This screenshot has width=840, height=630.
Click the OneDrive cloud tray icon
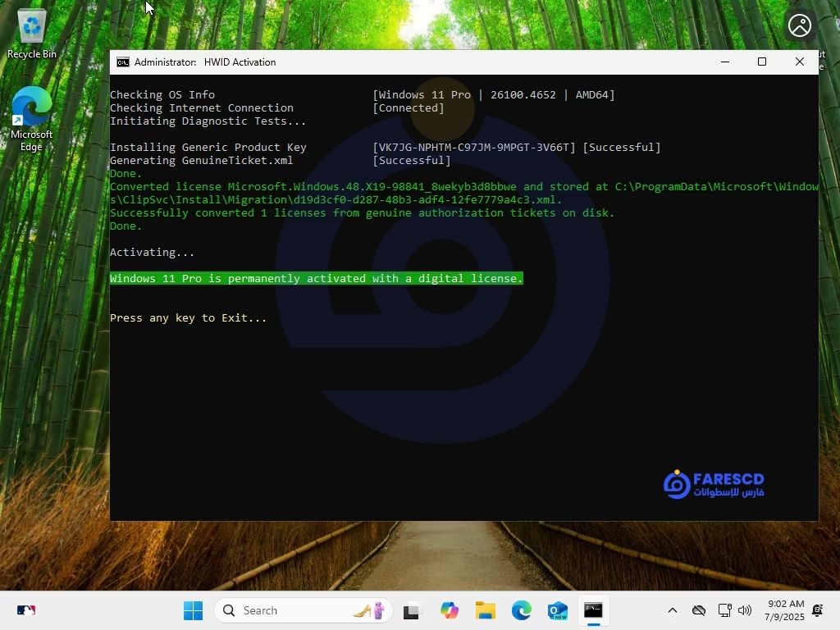699,610
